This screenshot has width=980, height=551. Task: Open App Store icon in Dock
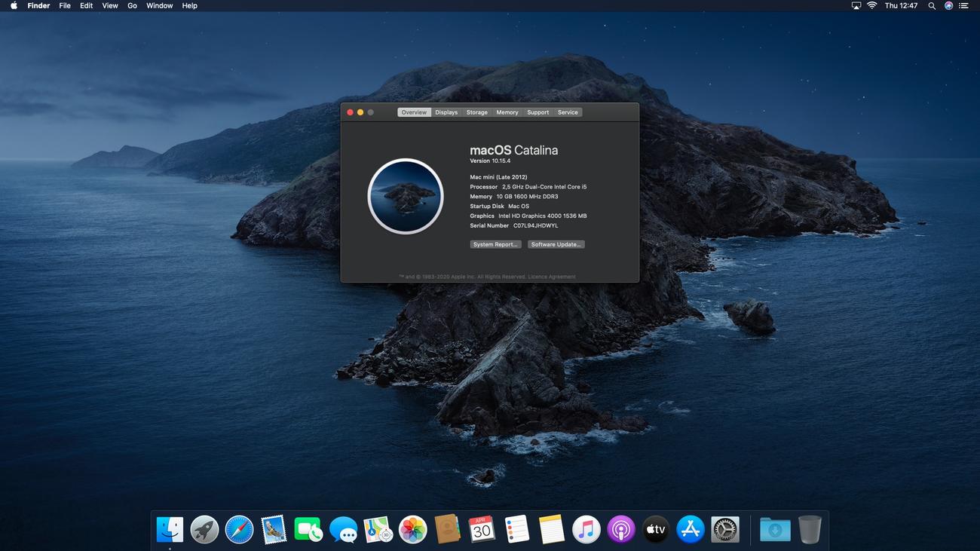(x=691, y=530)
